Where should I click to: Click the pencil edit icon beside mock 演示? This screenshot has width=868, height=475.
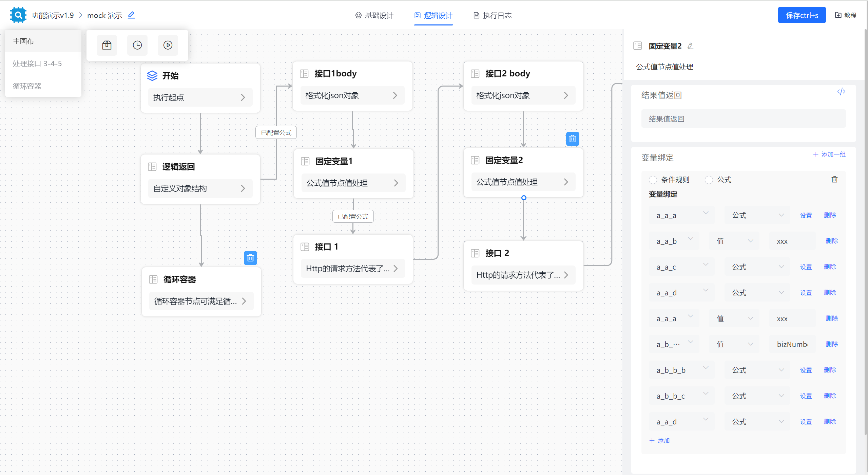pyautogui.click(x=131, y=15)
